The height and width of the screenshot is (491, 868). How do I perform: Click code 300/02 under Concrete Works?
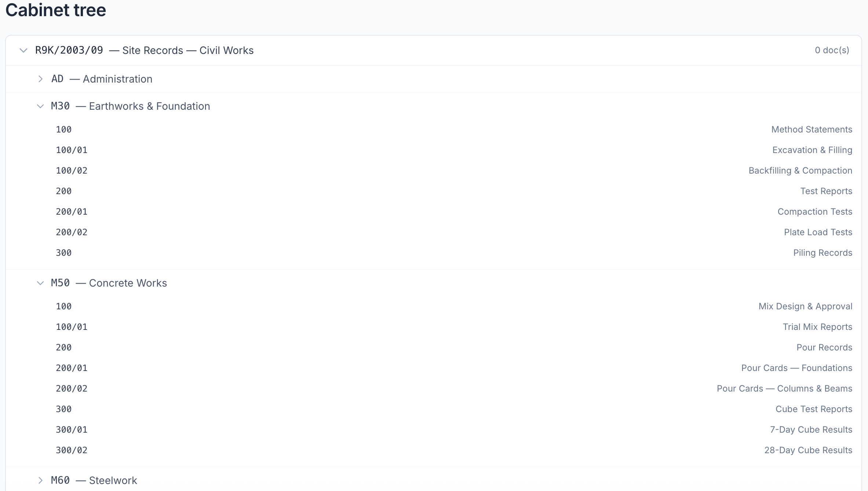[x=72, y=450]
